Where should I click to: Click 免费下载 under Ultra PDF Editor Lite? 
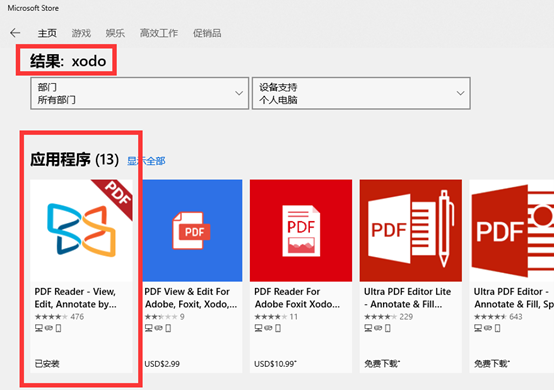[382, 364]
